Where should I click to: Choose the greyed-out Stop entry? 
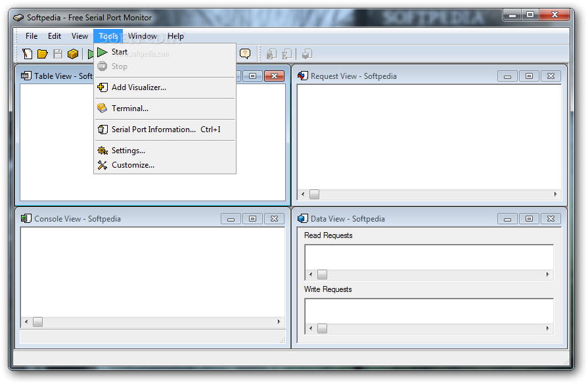[x=165, y=66]
